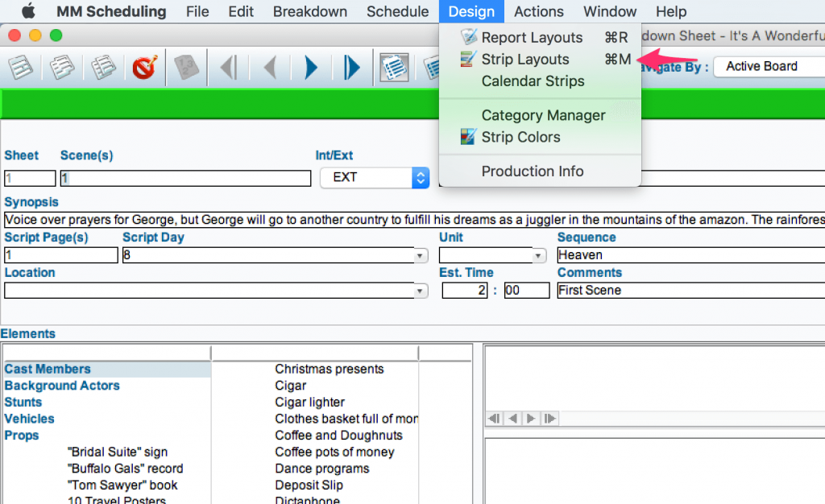Select Cast Members category in Elements
The image size is (825, 504).
point(48,369)
